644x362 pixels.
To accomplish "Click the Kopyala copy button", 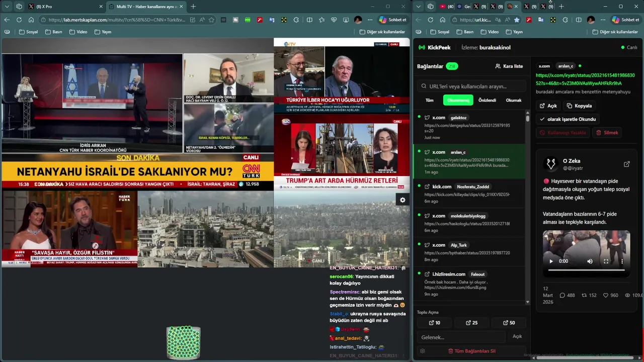I will (x=579, y=106).
